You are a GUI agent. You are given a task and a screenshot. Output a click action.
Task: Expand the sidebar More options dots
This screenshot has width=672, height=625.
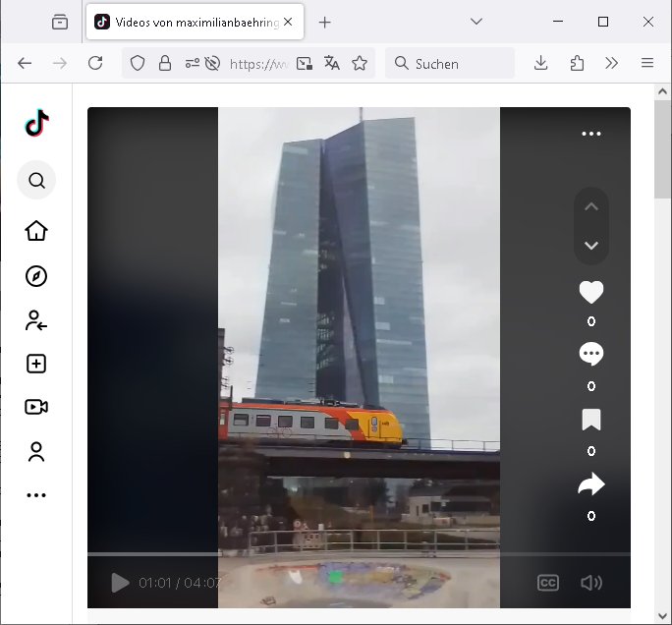(x=36, y=495)
